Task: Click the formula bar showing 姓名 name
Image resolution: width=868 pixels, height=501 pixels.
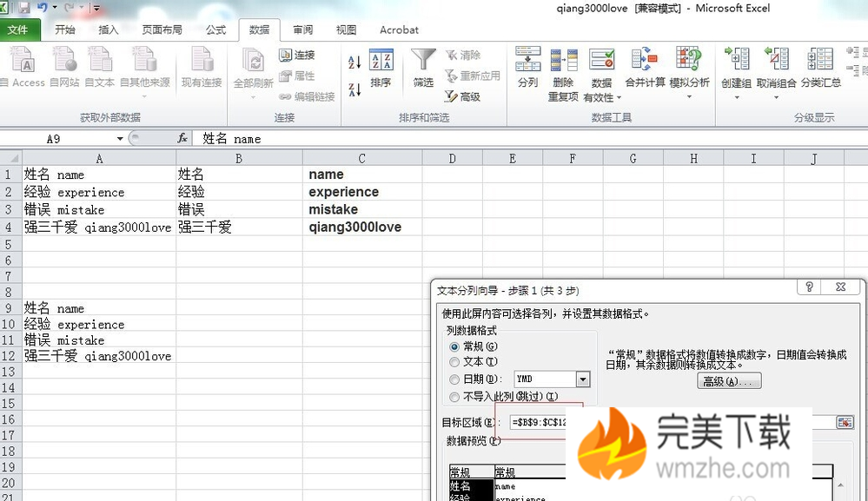Action: pos(532,138)
